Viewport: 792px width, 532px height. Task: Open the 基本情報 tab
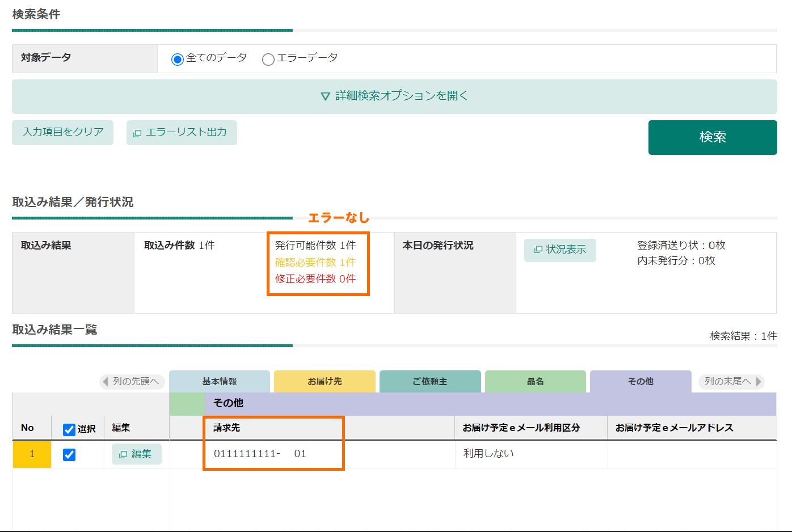click(x=219, y=381)
